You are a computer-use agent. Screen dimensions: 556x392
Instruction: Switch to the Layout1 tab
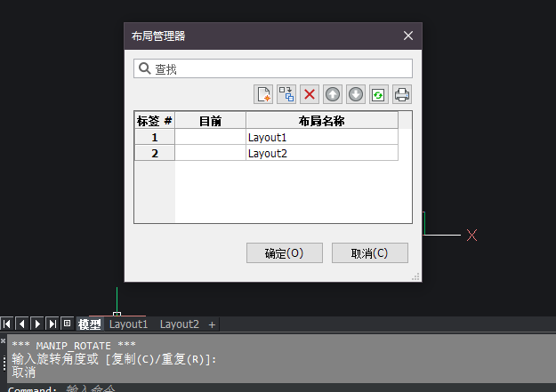(x=128, y=324)
